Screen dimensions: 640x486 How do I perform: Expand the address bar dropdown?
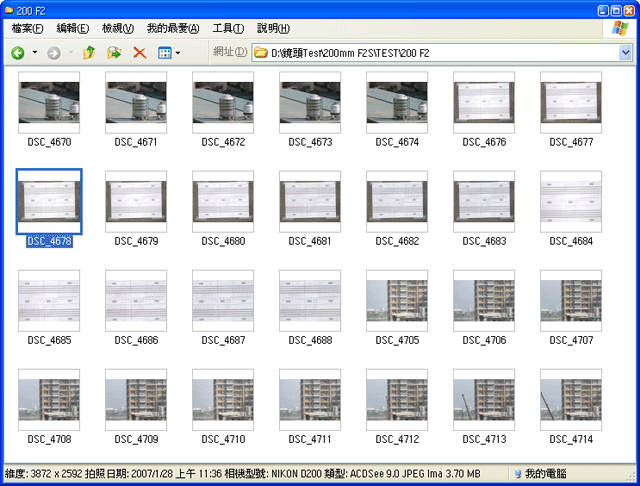coord(625,53)
